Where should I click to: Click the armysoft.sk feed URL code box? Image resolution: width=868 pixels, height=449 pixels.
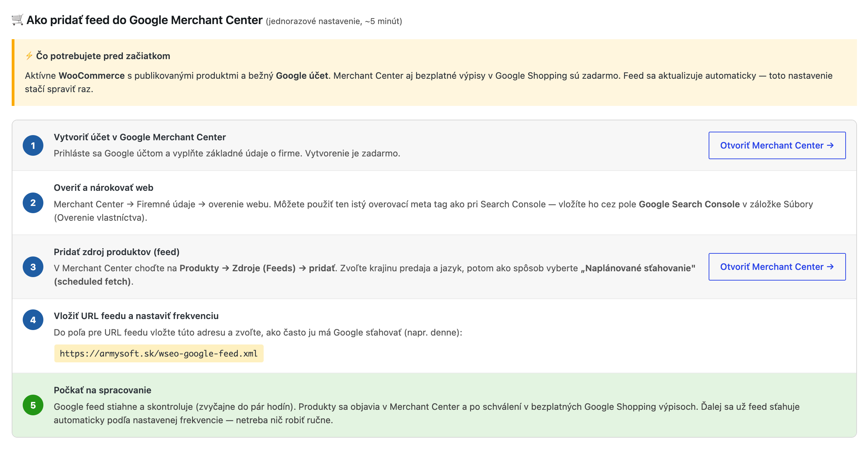159,353
